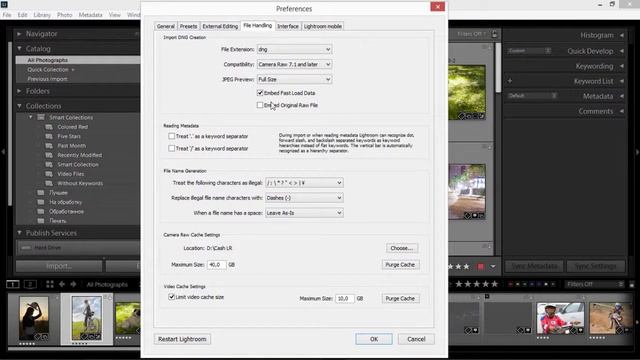Switch to filmstrip grid view icon
The image size is (640, 360).
50,284
